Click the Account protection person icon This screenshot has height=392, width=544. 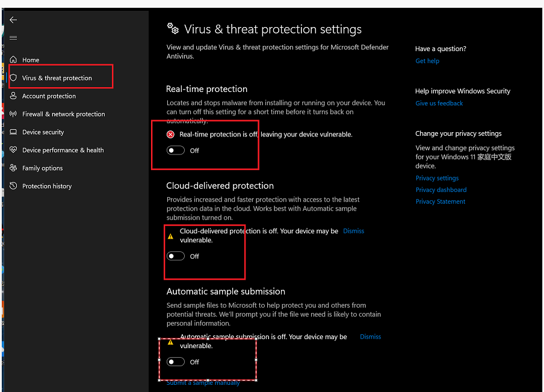pyautogui.click(x=14, y=96)
